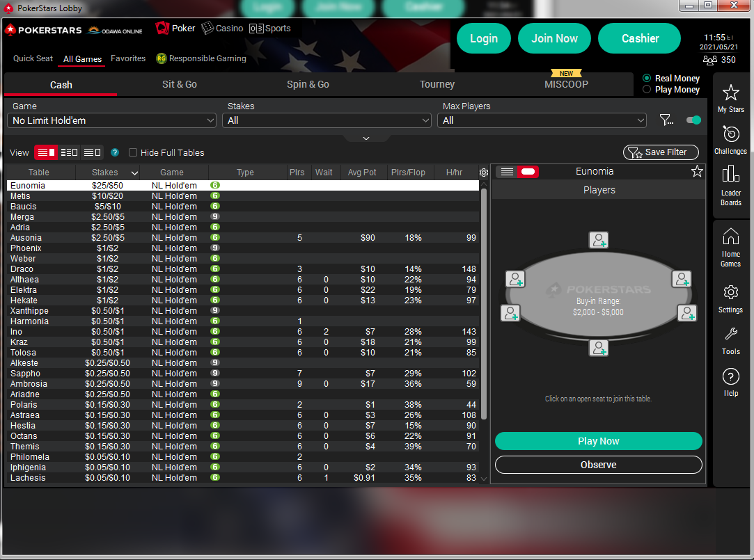This screenshot has width=754, height=560.
Task: Select the Lachesis table row
Action: point(243,478)
